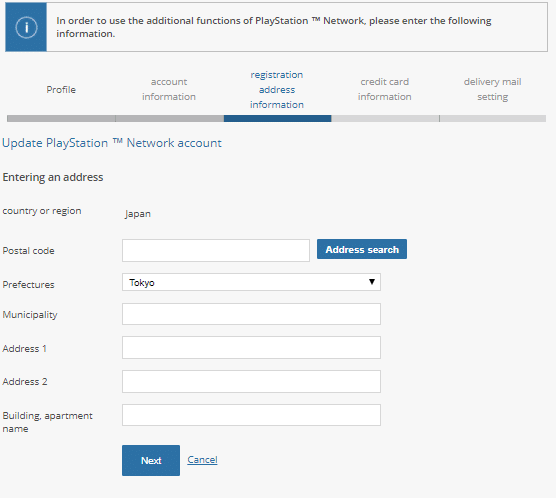
Task: Focus the Postal code input field
Action: [x=216, y=250]
